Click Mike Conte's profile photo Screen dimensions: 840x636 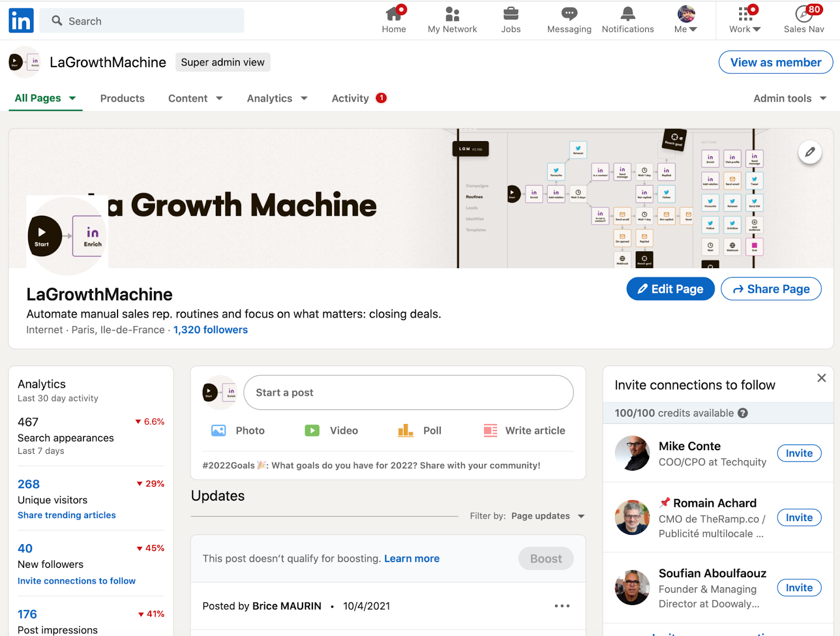click(x=632, y=453)
